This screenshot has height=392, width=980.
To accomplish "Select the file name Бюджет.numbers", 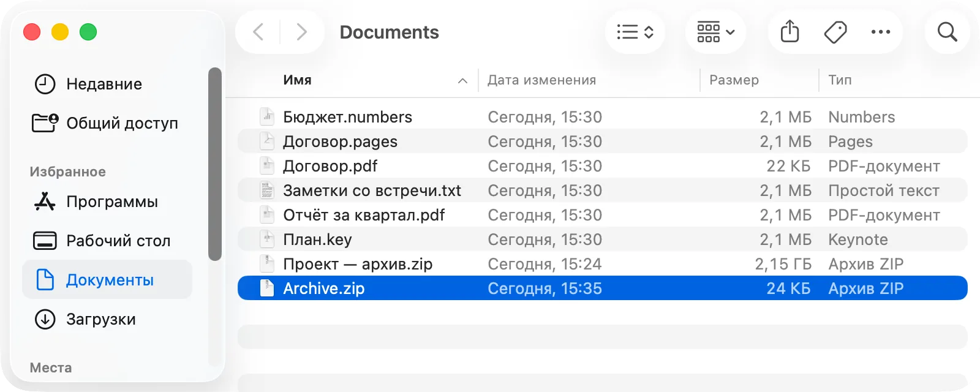I will pos(347,117).
